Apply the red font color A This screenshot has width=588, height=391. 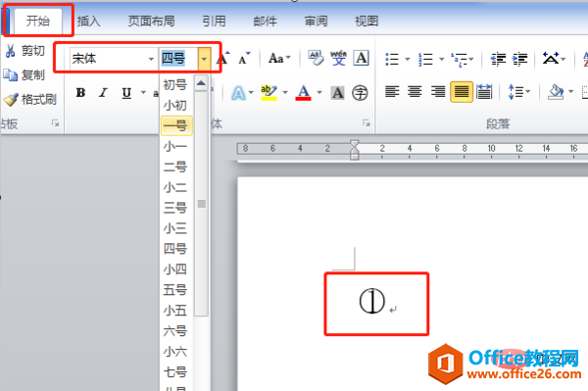pos(304,92)
